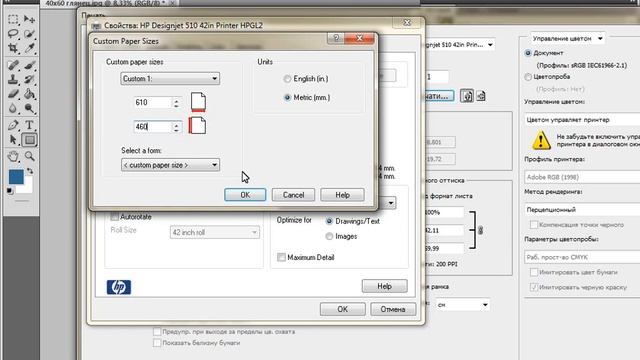Screen dimensions: 640x360
Task: Click the foreground blue color swatch
Action: [x=16, y=177]
